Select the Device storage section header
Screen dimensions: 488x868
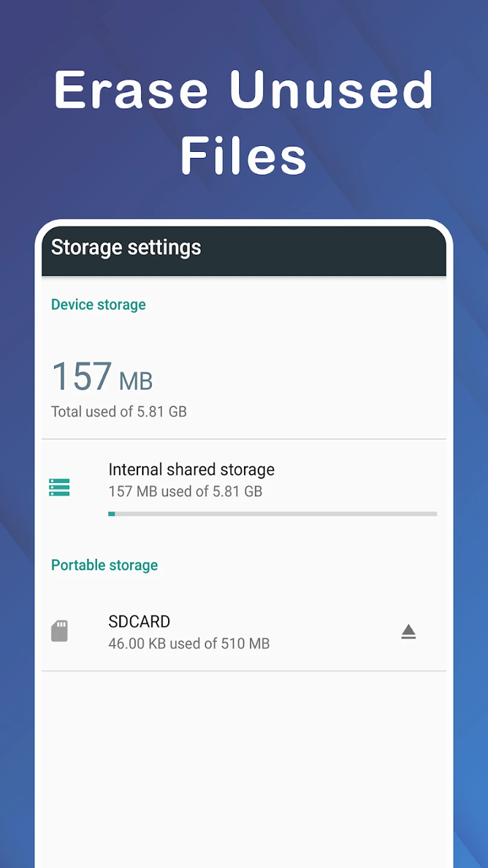coord(98,304)
